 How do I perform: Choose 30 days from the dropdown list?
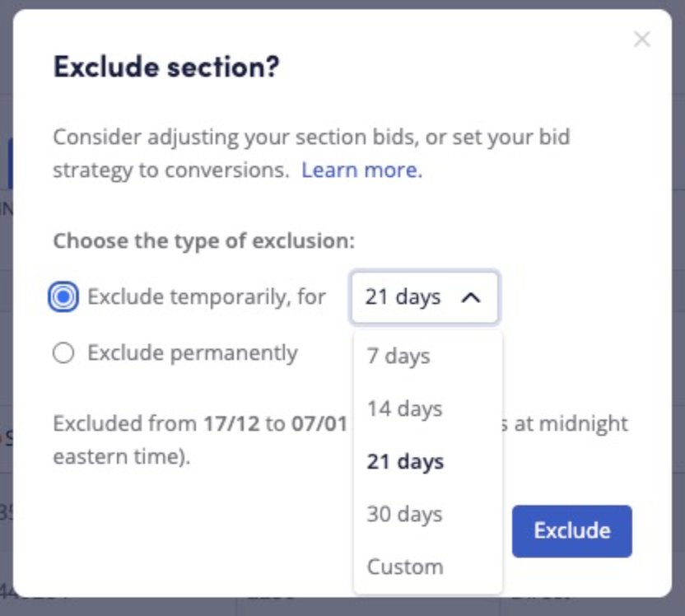404,515
